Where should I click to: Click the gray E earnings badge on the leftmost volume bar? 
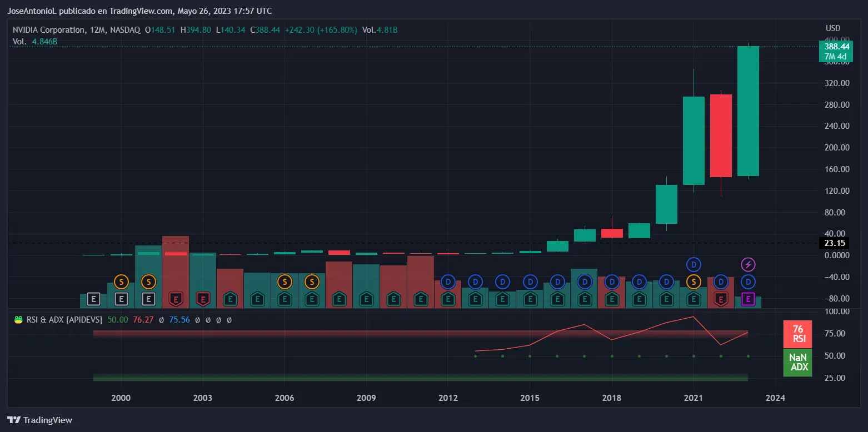[x=94, y=299]
